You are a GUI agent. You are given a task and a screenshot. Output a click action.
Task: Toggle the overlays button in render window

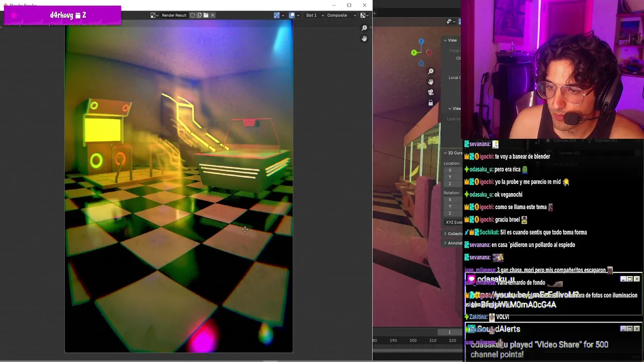(292, 15)
